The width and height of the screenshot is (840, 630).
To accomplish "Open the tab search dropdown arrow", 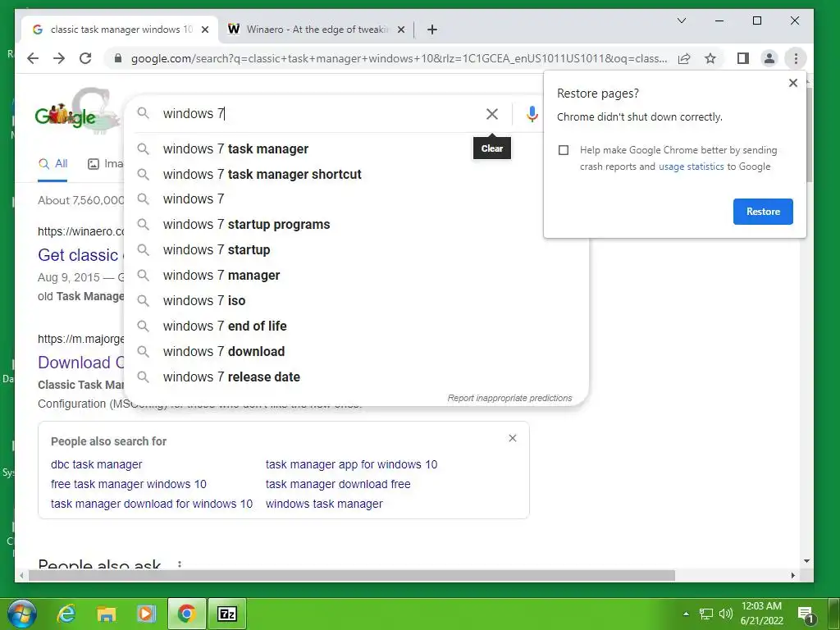I will pyautogui.click(x=682, y=21).
